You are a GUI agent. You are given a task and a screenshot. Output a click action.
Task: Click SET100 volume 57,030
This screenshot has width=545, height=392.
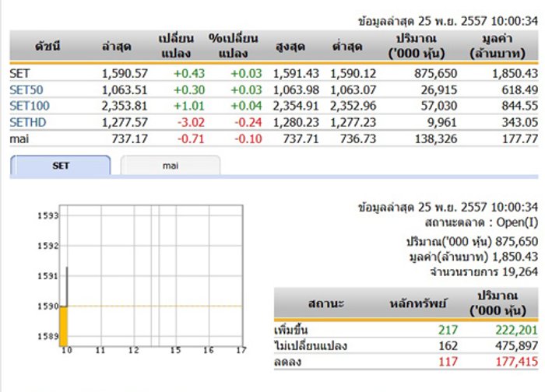coord(439,106)
